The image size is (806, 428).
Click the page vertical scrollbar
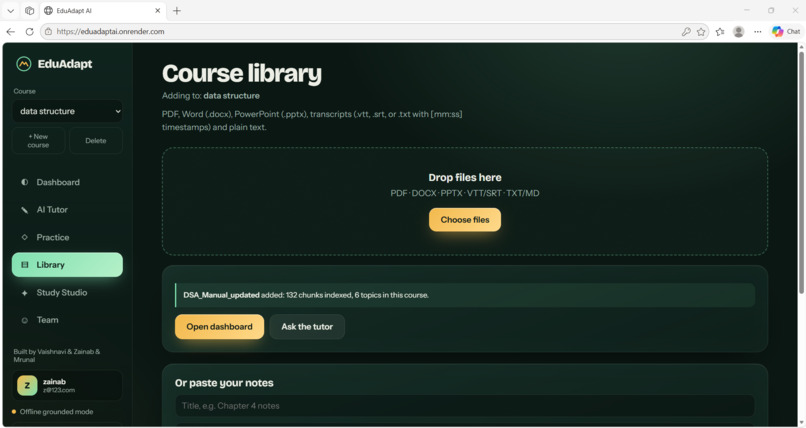(801, 172)
